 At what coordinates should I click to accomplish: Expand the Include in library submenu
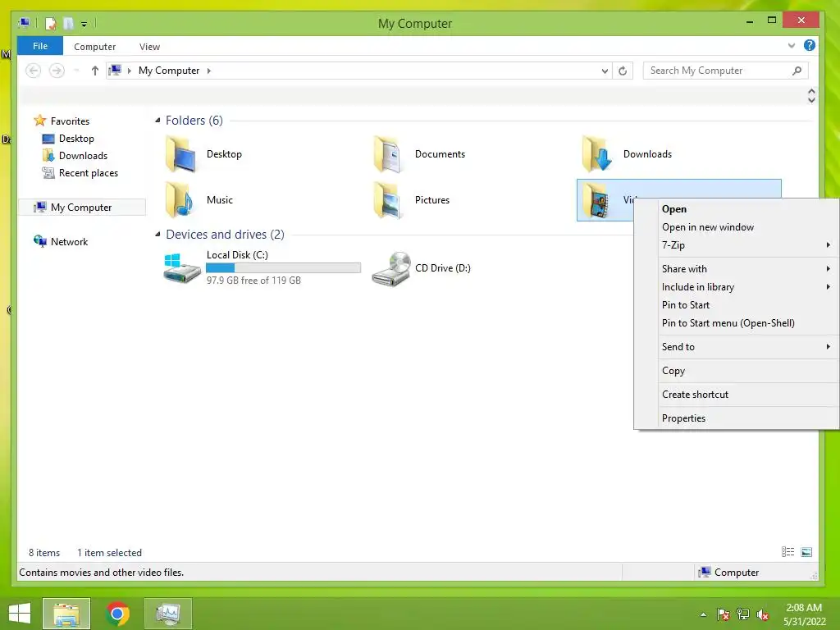[x=829, y=286]
